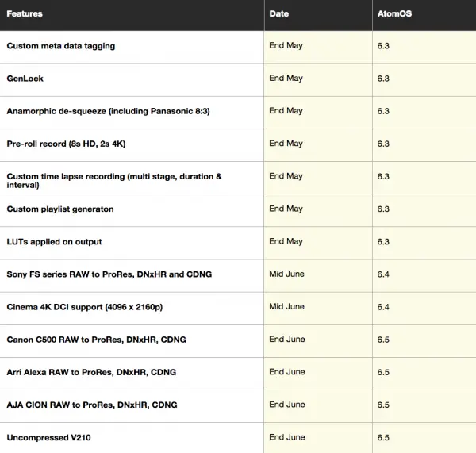Click 6.3 version for Anamorphic de-squeeze
Image resolution: width=476 pixels, height=453 pixels.
coord(383,111)
